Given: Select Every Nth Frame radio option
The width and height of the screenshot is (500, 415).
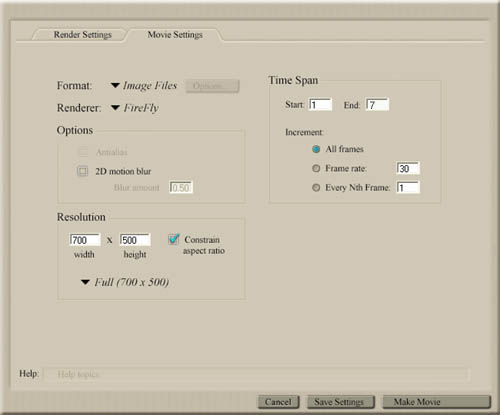Looking at the screenshot, I should click(x=316, y=188).
